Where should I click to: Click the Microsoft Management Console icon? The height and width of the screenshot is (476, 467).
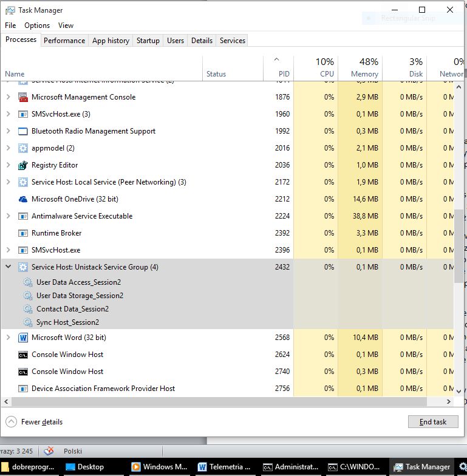click(x=23, y=97)
